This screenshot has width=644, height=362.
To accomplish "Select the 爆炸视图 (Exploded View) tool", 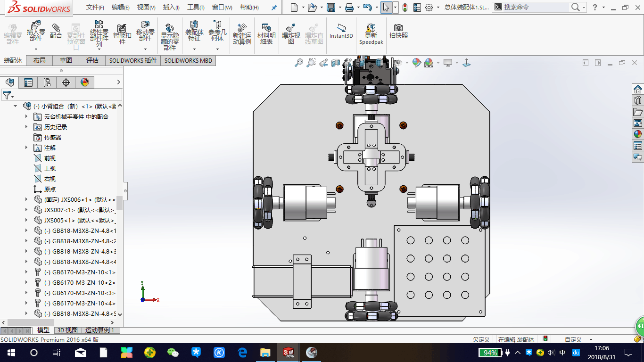I will (x=291, y=33).
